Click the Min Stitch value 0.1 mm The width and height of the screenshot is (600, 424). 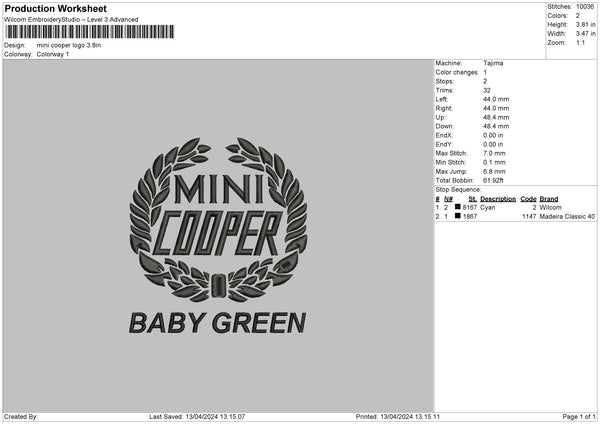[494, 163]
